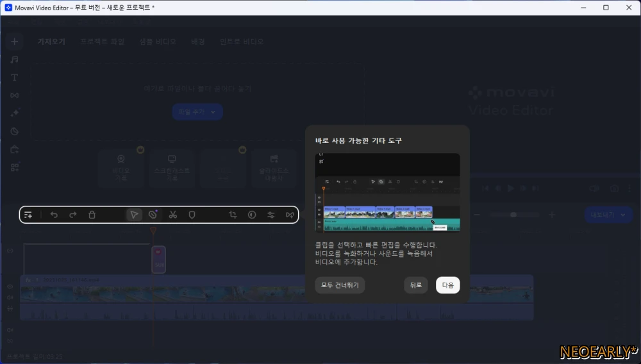Open clip properties sliders icon
This screenshot has width=641, height=364.
271,215
